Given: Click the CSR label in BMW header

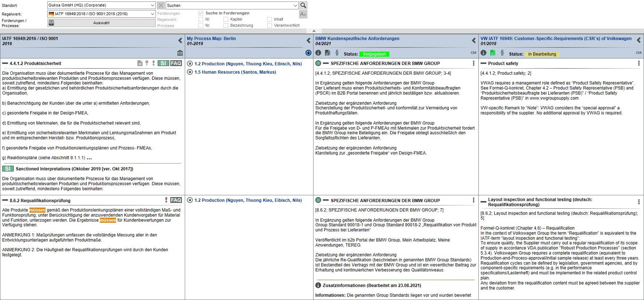Looking at the screenshot, I should [473, 53].
